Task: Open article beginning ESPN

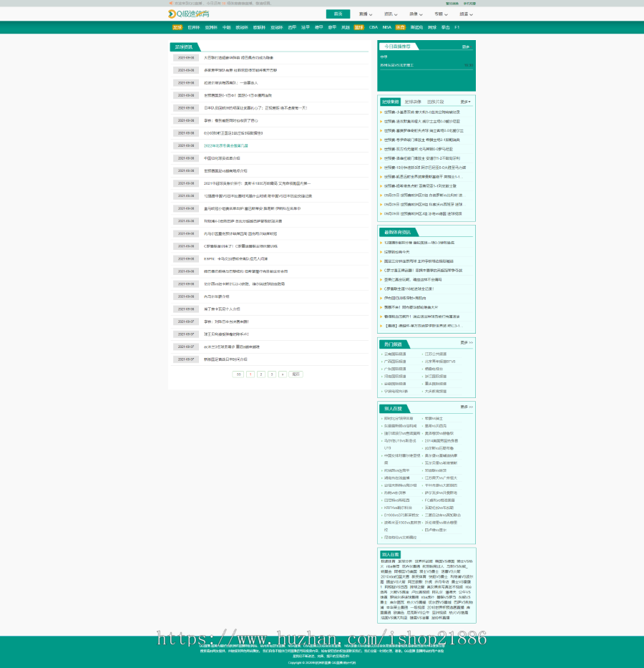Action: click(x=235, y=258)
